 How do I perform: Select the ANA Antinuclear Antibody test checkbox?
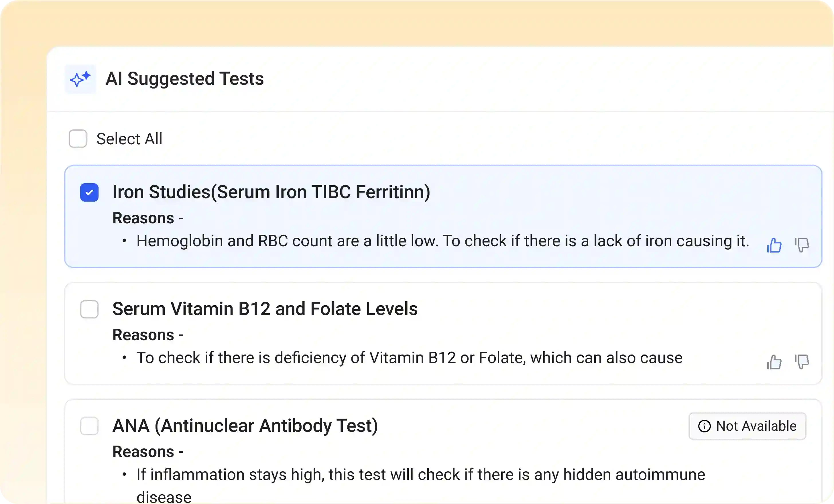pyautogui.click(x=89, y=426)
